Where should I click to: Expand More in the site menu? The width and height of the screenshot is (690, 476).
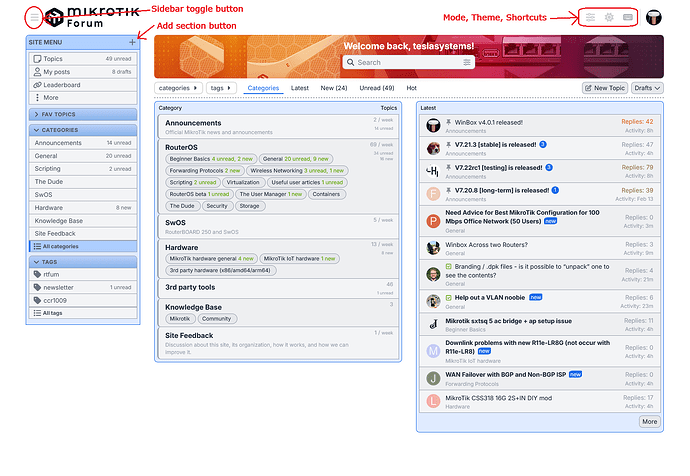point(83,98)
